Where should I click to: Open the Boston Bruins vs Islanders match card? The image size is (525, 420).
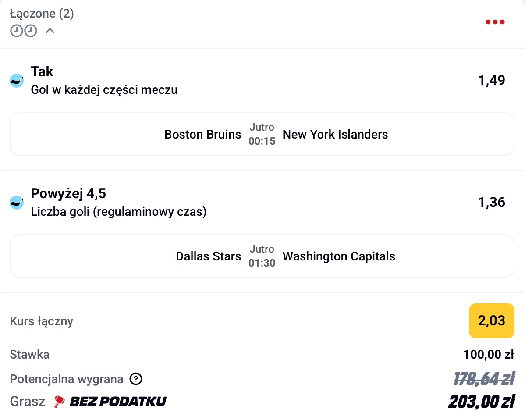pos(262,134)
